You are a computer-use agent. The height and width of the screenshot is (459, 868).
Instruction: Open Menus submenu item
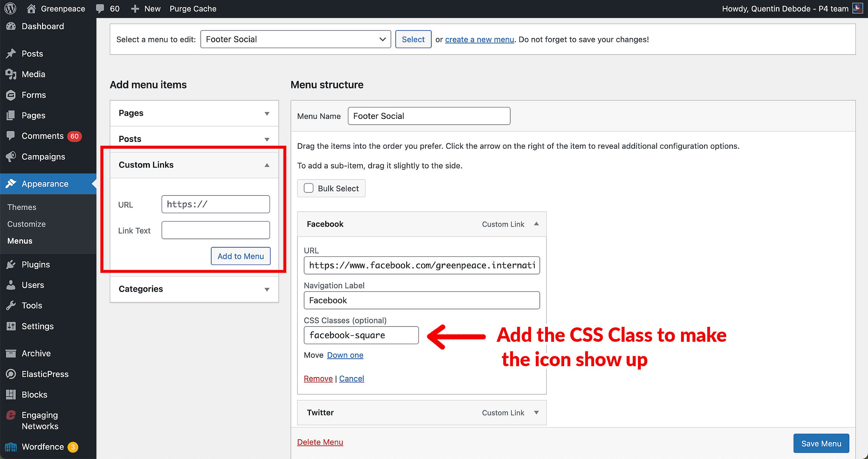(x=20, y=241)
